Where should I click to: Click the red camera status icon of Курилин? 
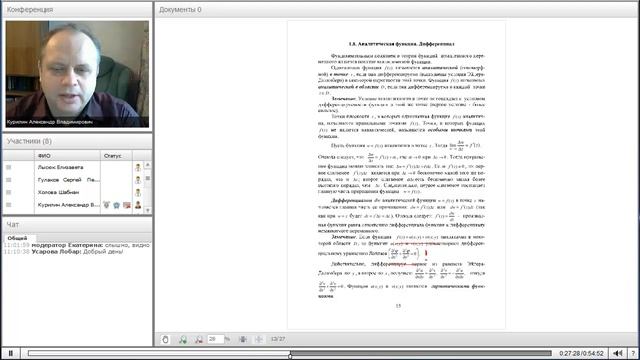(127, 205)
